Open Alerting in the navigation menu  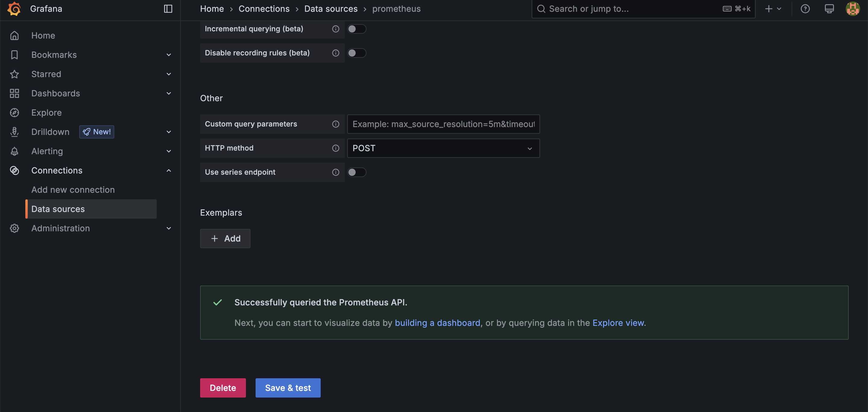pos(47,151)
